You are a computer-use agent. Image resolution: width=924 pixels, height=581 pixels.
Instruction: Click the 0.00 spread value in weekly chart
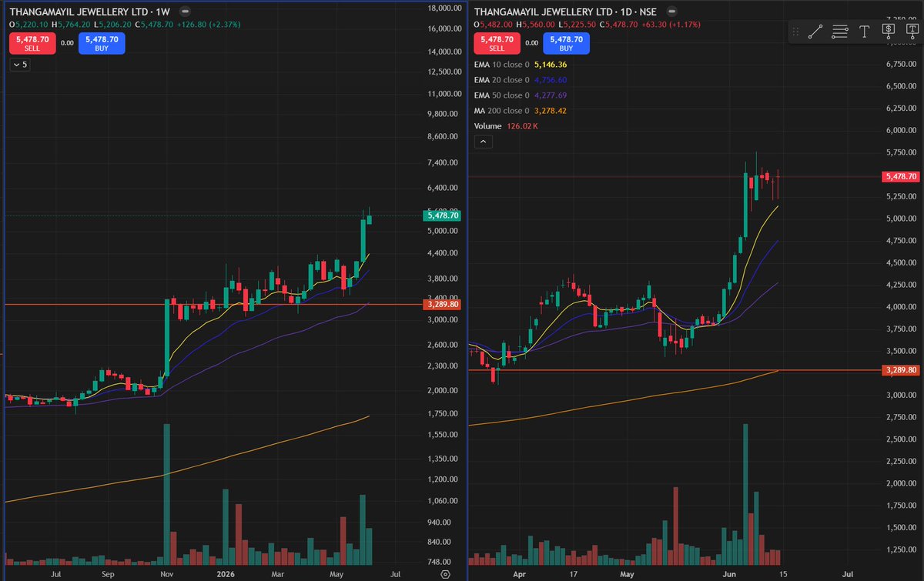[x=67, y=43]
